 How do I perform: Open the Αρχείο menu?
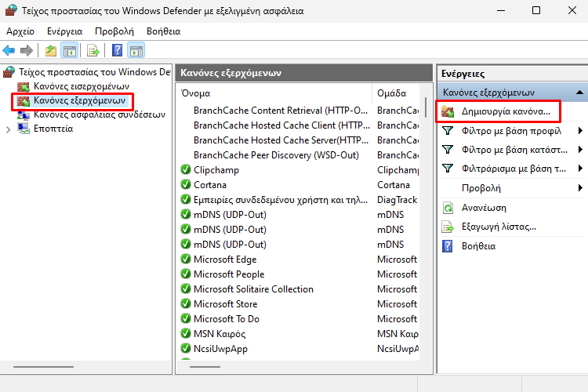pos(20,31)
